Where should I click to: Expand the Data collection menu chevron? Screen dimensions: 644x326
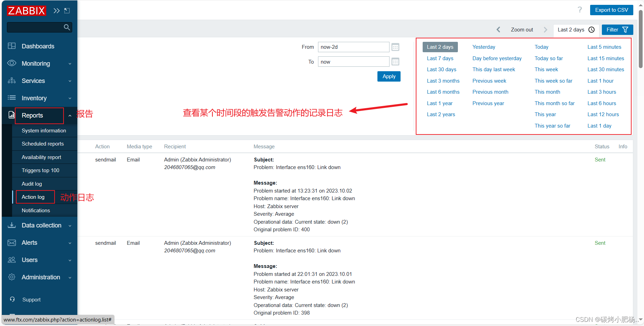pos(70,225)
